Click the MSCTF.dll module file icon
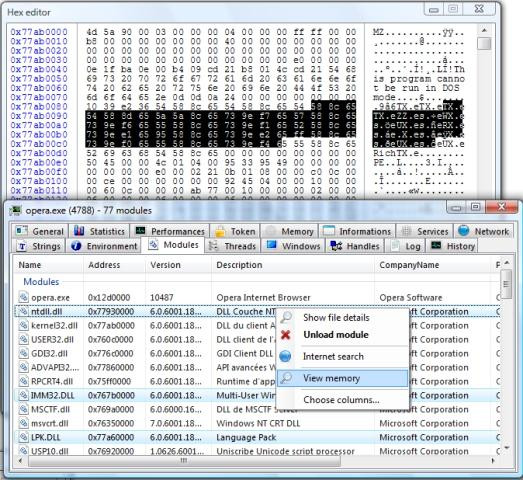Screen dimensions: 523x480 point(23,409)
